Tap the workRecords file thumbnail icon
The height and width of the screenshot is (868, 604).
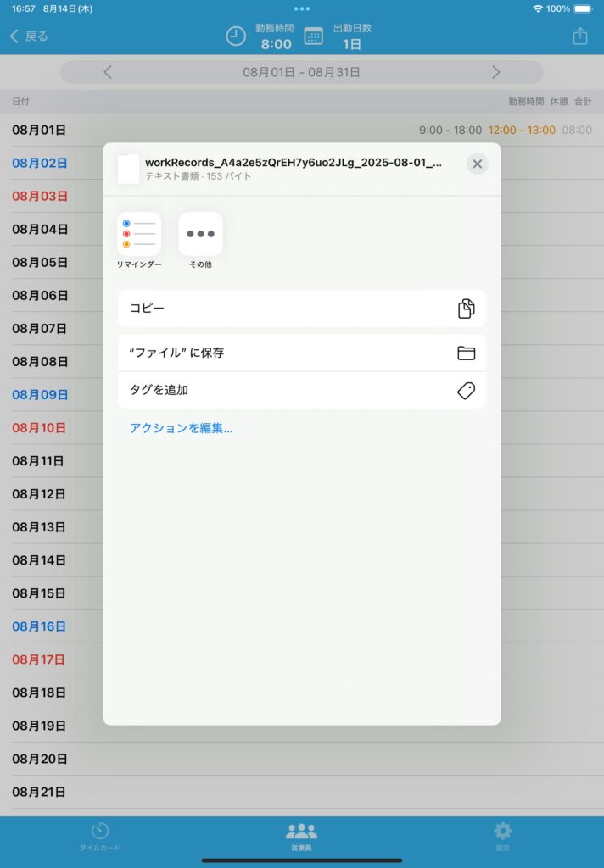pos(128,169)
